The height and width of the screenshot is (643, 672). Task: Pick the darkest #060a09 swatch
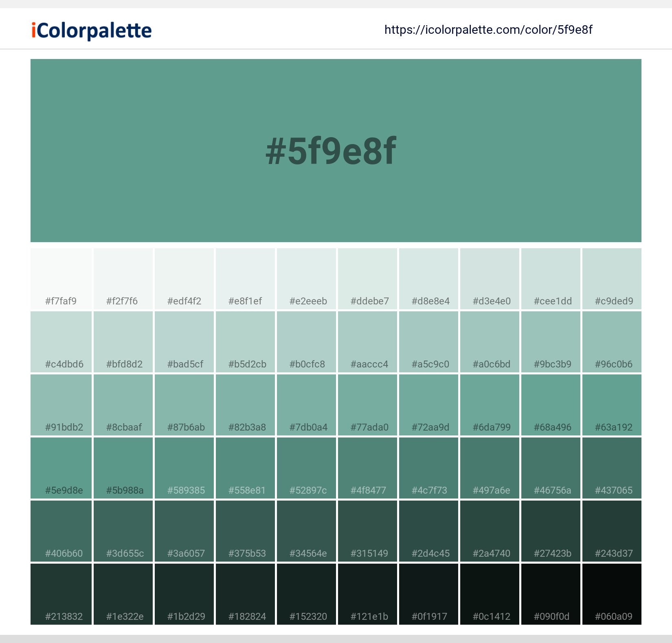[612, 594]
